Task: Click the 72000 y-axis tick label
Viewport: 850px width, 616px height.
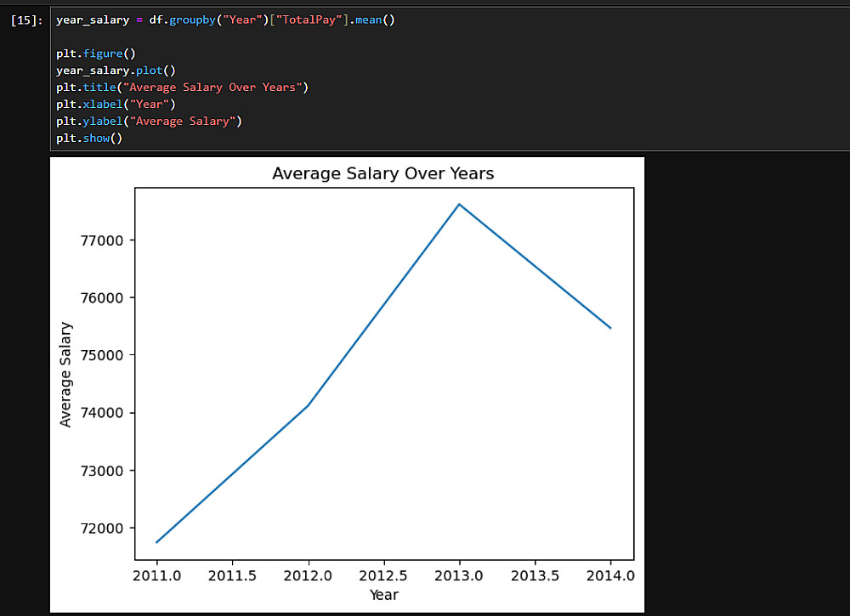Action: (100, 528)
